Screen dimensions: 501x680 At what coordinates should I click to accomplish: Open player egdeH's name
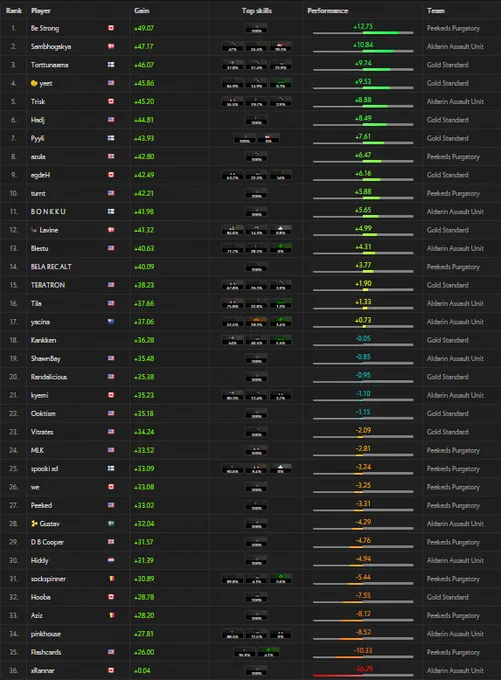(x=40, y=175)
